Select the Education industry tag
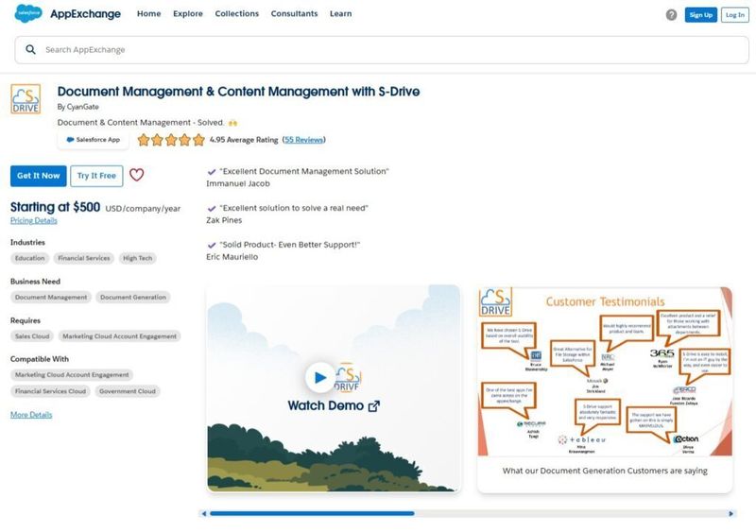756x532 pixels. pyautogui.click(x=30, y=258)
